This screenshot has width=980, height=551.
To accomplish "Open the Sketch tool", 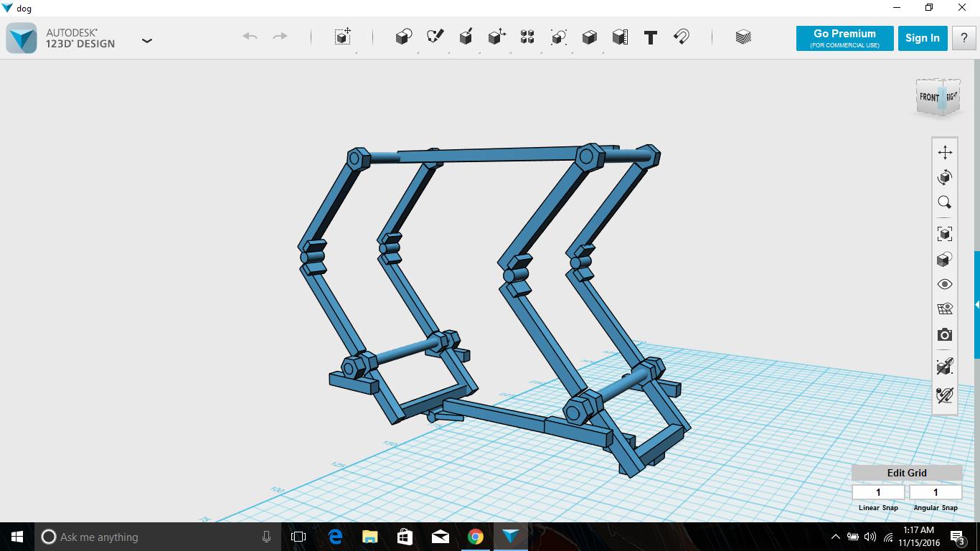I will tap(435, 37).
